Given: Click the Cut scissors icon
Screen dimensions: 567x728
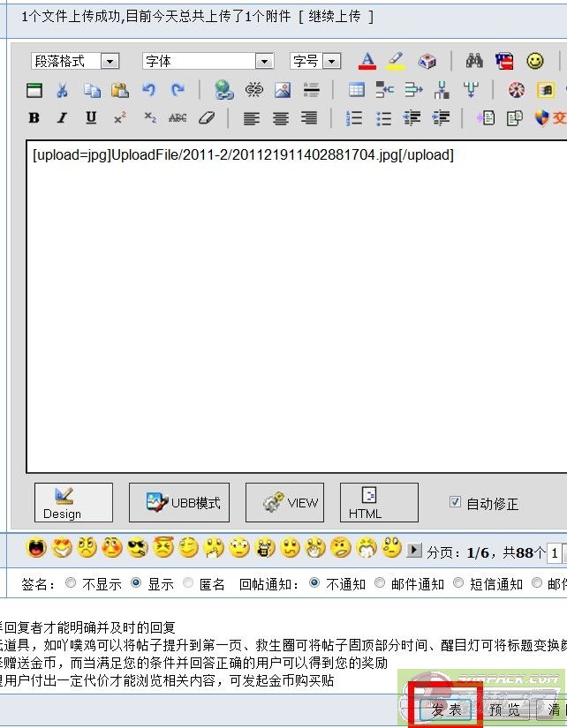Looking at the screenshot, I should click(x=63, y=90).
